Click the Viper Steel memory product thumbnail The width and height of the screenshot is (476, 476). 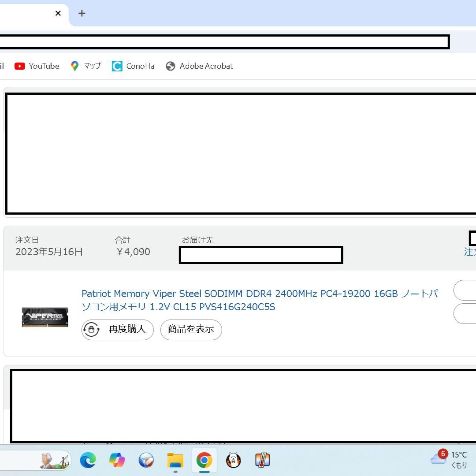coord(45,317)
